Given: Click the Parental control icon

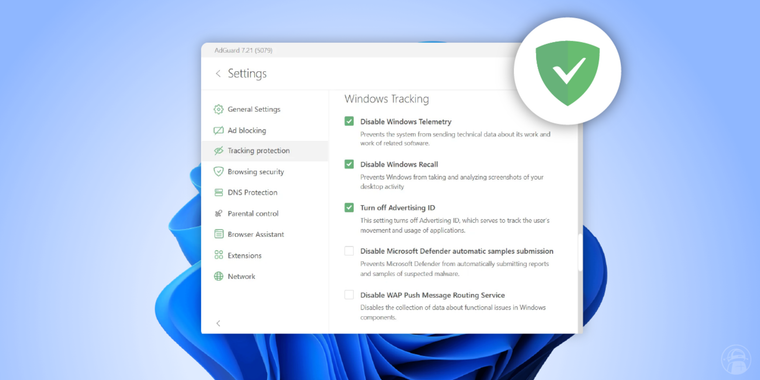Looking at the screenshot, I should (219, 213).
